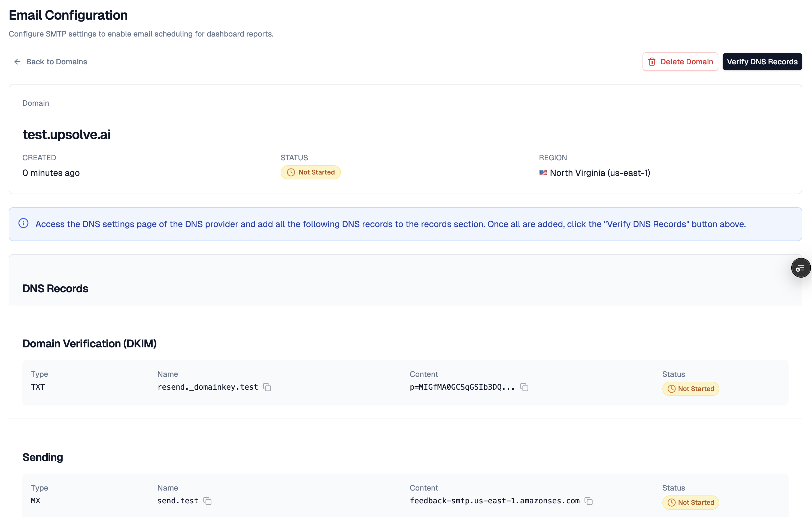Open the dark floating menu widget on right edge
This screenshot has width=812, height=517.
point(801,267)
